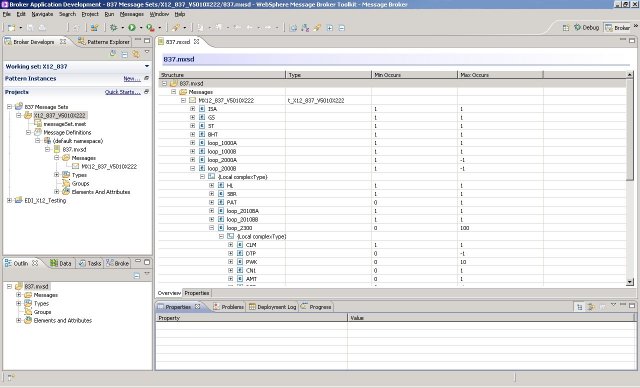Select messageSet.mset file in tree

pyautogui.click(x=64, y=124)
